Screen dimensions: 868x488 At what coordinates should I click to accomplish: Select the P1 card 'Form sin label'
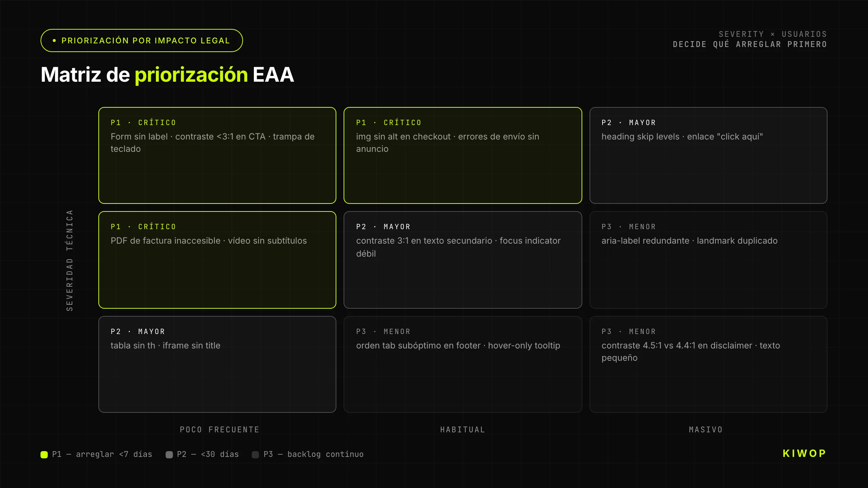pos(217,155)
